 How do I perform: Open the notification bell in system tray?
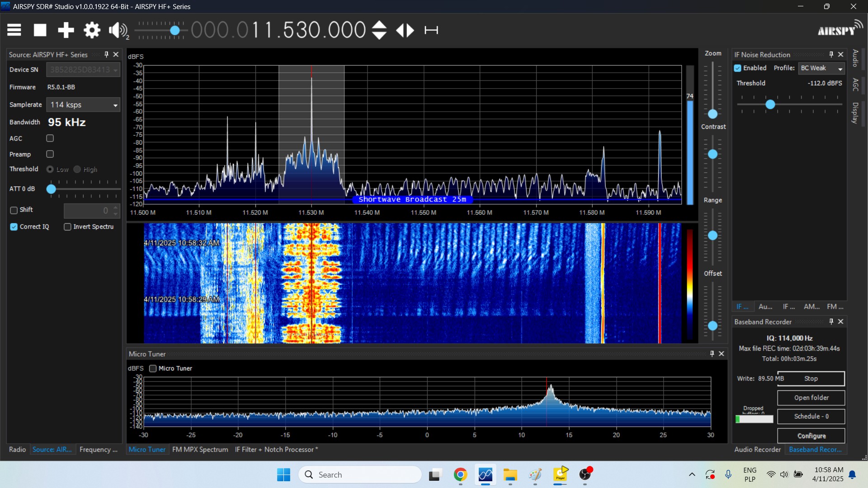click(853, 474)
